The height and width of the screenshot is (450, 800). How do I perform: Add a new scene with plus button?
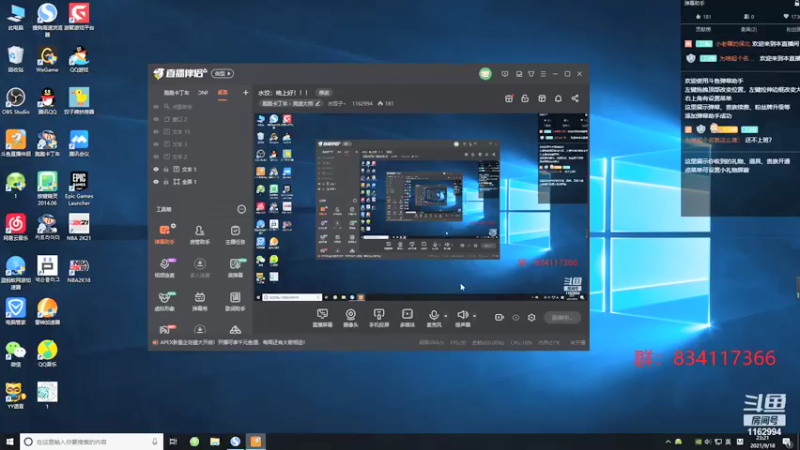245,93
